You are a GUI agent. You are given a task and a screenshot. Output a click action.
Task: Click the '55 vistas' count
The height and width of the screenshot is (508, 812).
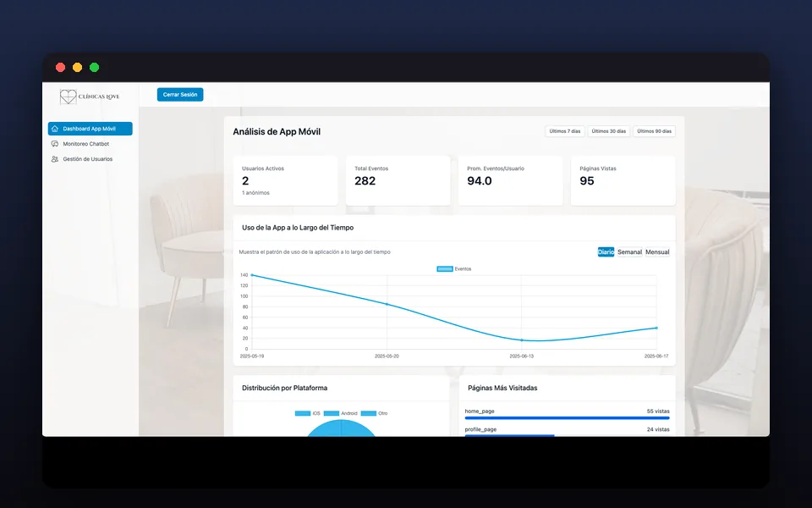point(658,411)
